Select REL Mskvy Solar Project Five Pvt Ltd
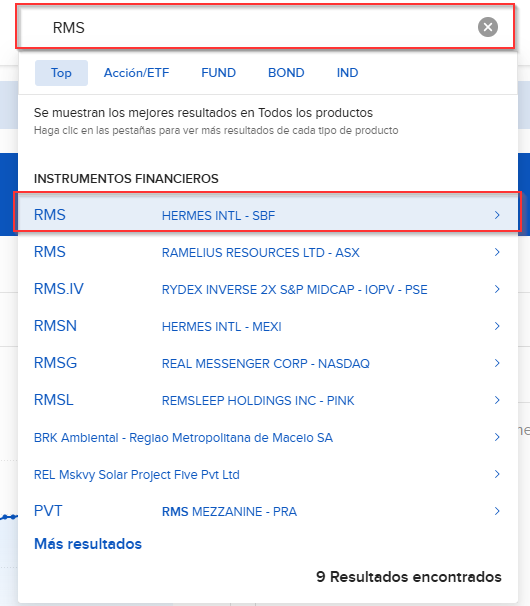This screenshot has height=606, width=530. [x=268, y=474]
